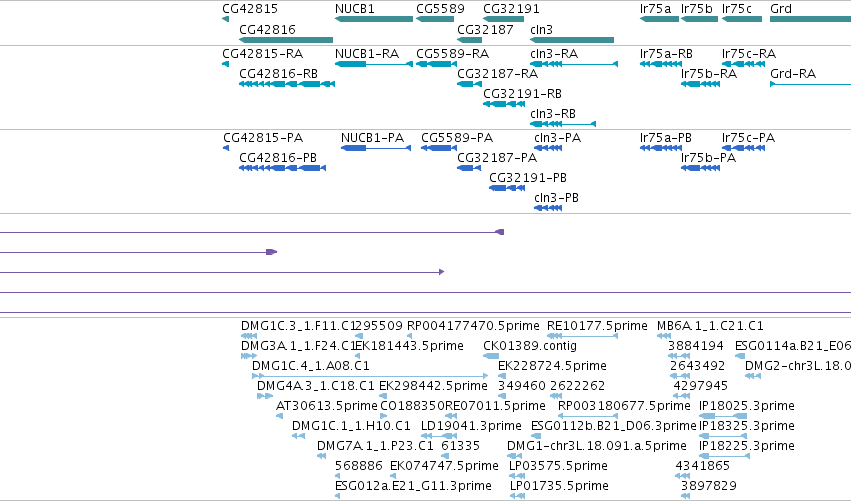Select the DMG1-chr3L.18.091.a.5prime label
Image resolution: width=851 pixels, height=501 pixels.
(596, 446)
